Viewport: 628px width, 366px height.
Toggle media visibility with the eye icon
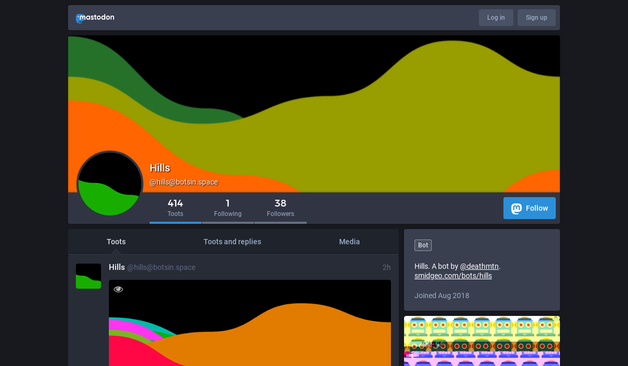pos(118,289)
